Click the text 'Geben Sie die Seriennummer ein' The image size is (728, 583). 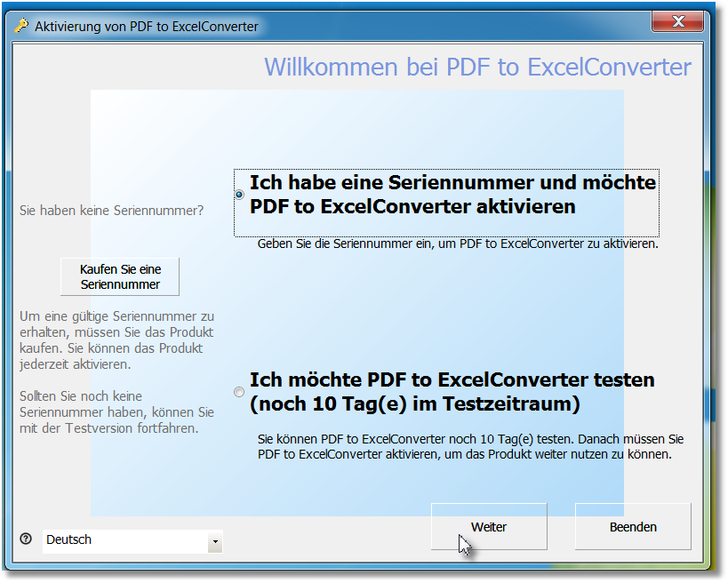[x=344, y=244]
